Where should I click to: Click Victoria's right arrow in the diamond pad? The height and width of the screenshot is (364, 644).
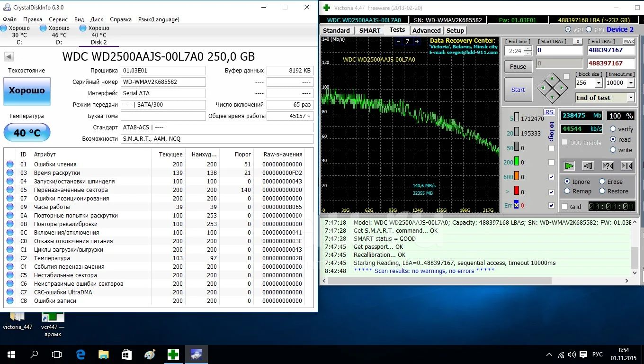(x=562, y=88)
